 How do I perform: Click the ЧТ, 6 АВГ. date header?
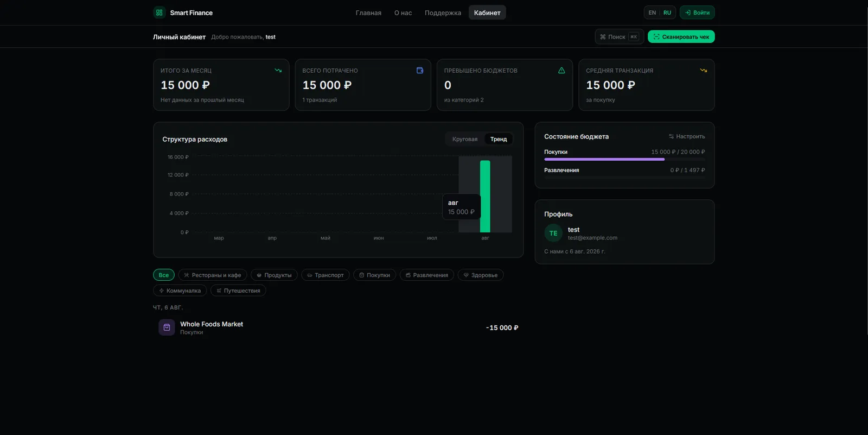coord(168,307)
